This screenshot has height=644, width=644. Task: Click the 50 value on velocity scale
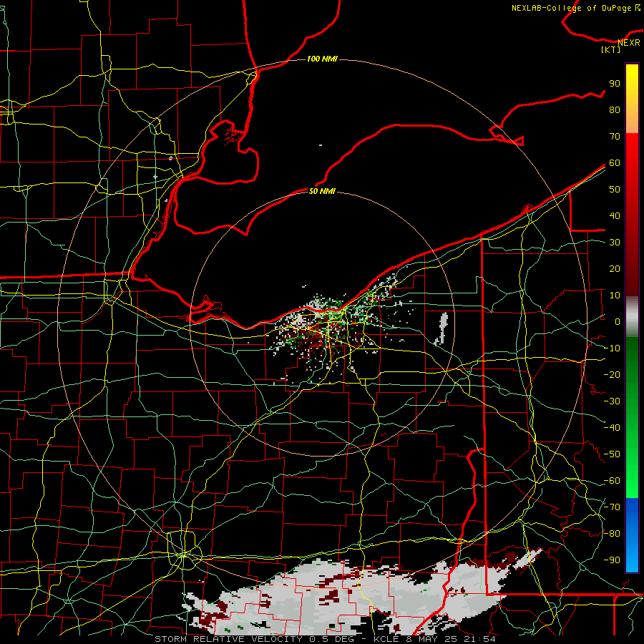click(615, 190)
